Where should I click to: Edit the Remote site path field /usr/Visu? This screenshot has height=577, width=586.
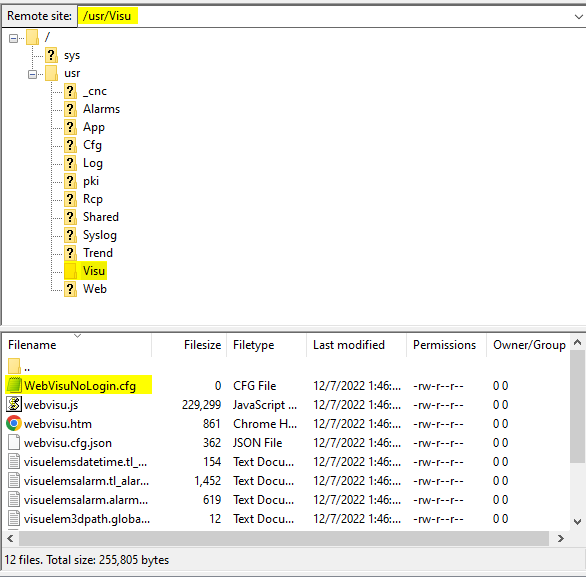(x=325, y=16)
